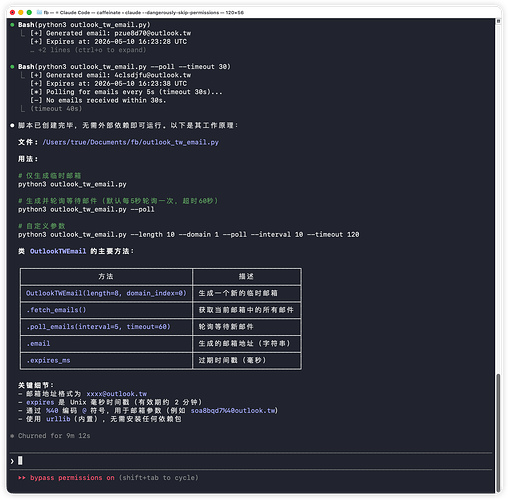Click the '关键细节:' heading
Screen dimensions: 508x500
[36, 385]
